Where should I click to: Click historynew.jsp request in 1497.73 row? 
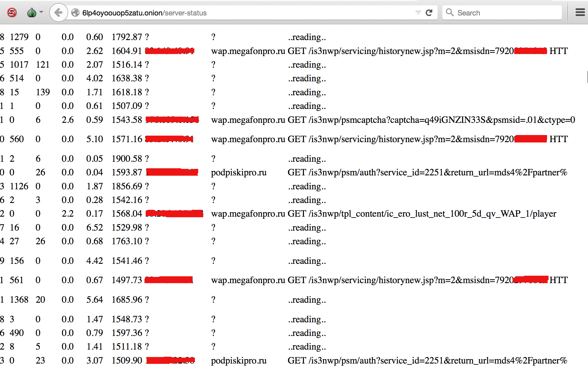[x=428, y=280]
